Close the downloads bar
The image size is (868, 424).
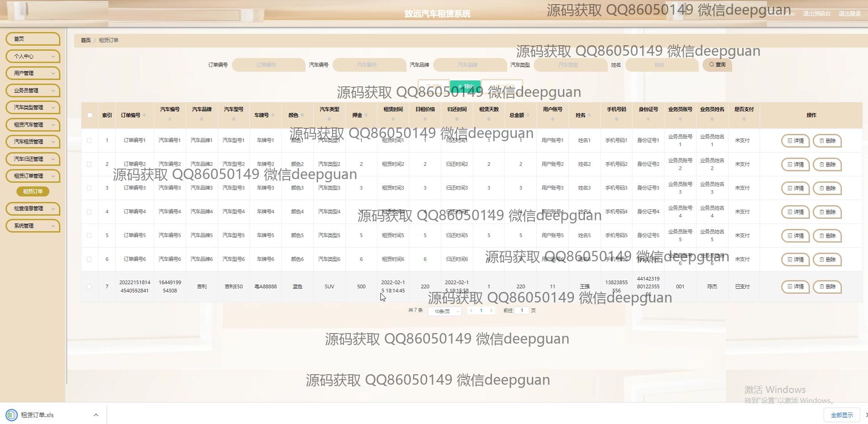coord(866,415)
